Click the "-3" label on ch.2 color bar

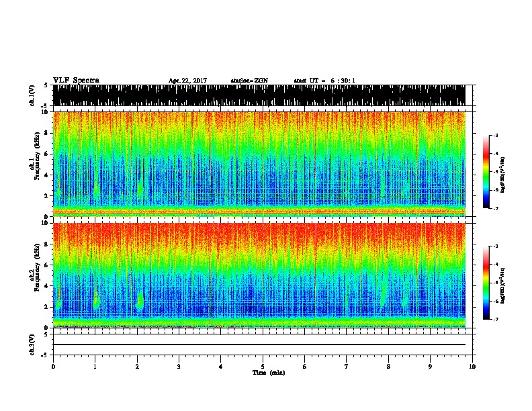[495, 246]
